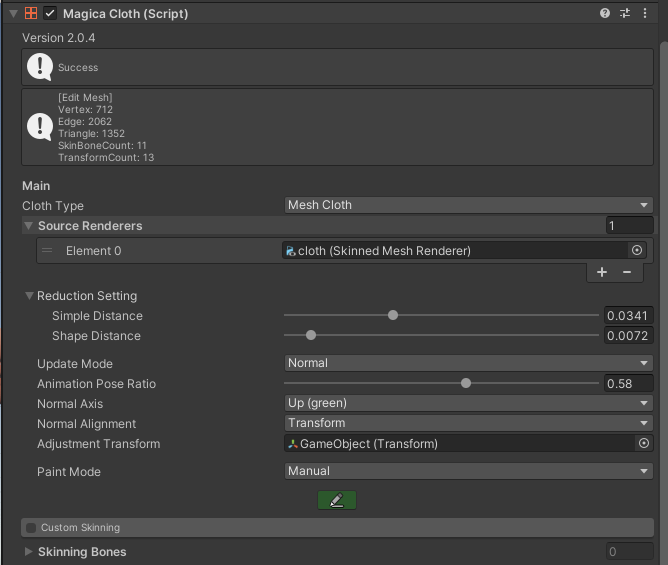The image size is (668, 565).
Task: Click the green paint brush edit button
Action: [337, 500]
